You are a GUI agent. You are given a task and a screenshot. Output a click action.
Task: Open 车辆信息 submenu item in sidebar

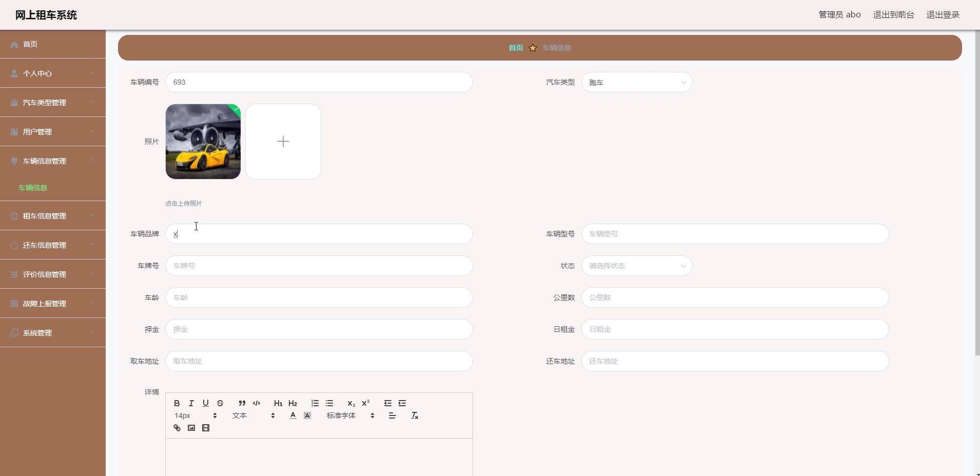[33, 188]
